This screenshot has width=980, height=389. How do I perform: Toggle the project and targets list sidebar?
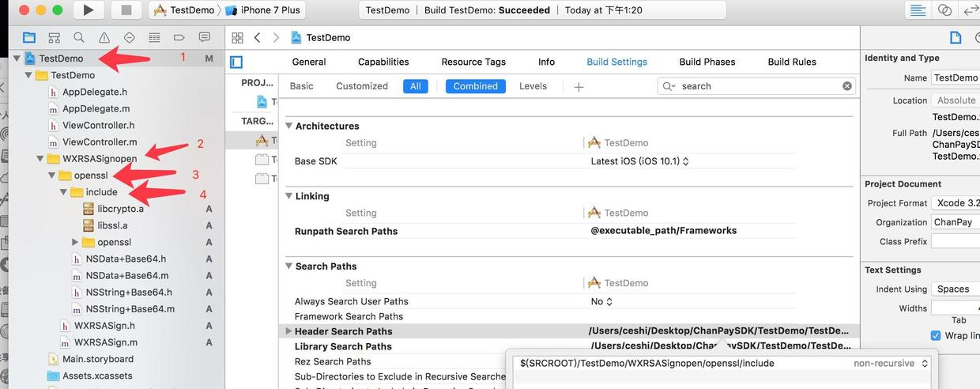[236, 62]
